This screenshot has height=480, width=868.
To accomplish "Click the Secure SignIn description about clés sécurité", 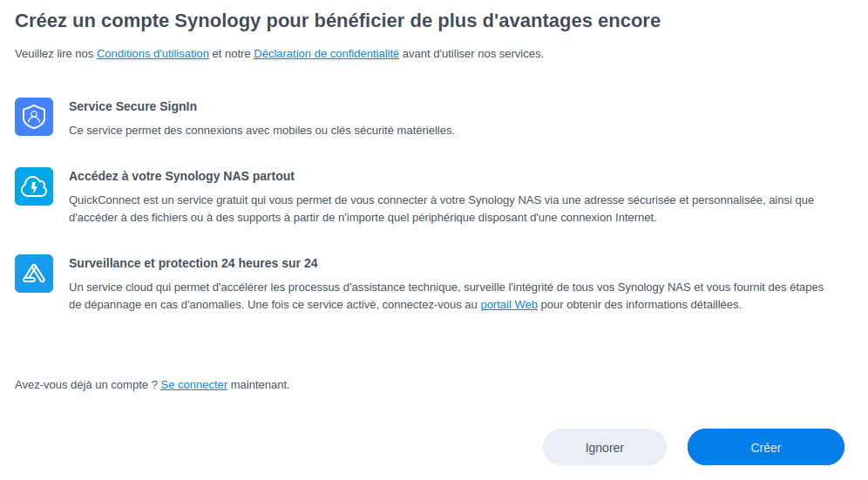I will pyautogui.click(x=261, y=131).
